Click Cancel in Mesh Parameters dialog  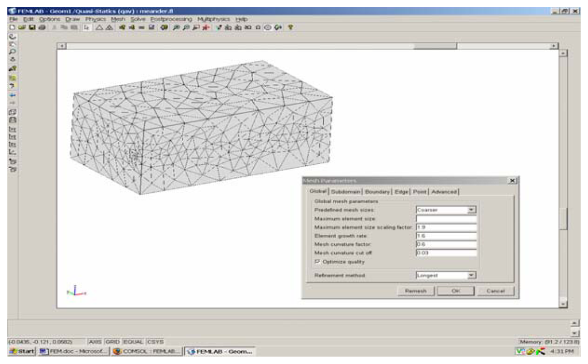(x=495, y=291)
